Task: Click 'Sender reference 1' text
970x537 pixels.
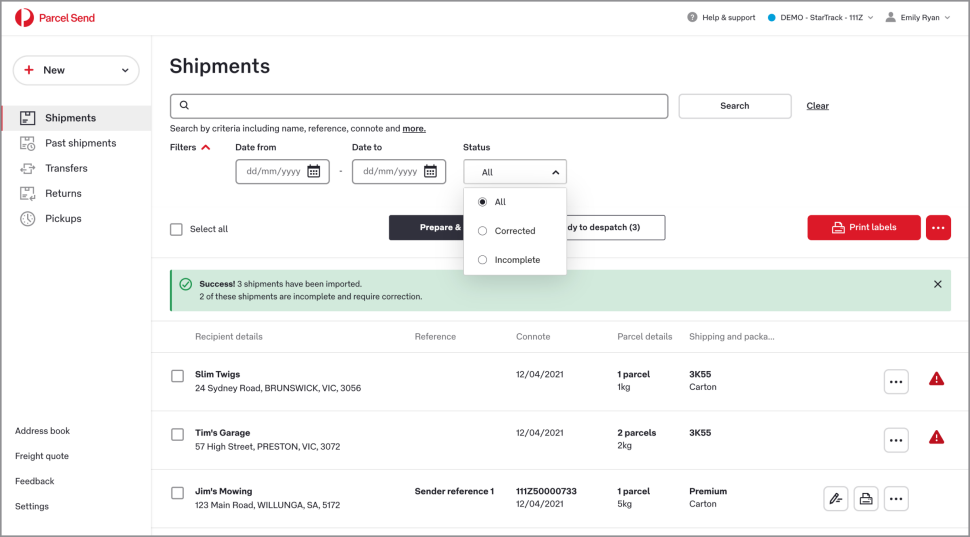Action: (454, 491)
